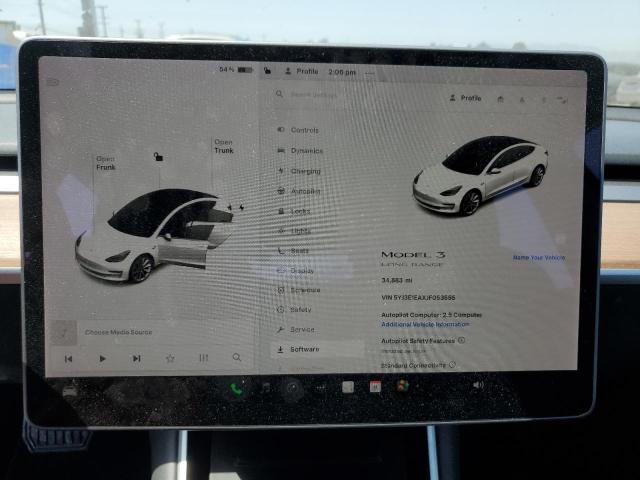Tap the VIN number text
The height and width of the screenshot is (480, 640).
pos(418,298)
